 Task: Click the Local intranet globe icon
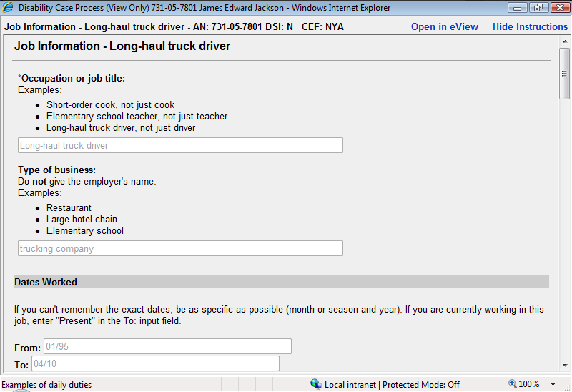pyautogui.click(x=316, y=384)
